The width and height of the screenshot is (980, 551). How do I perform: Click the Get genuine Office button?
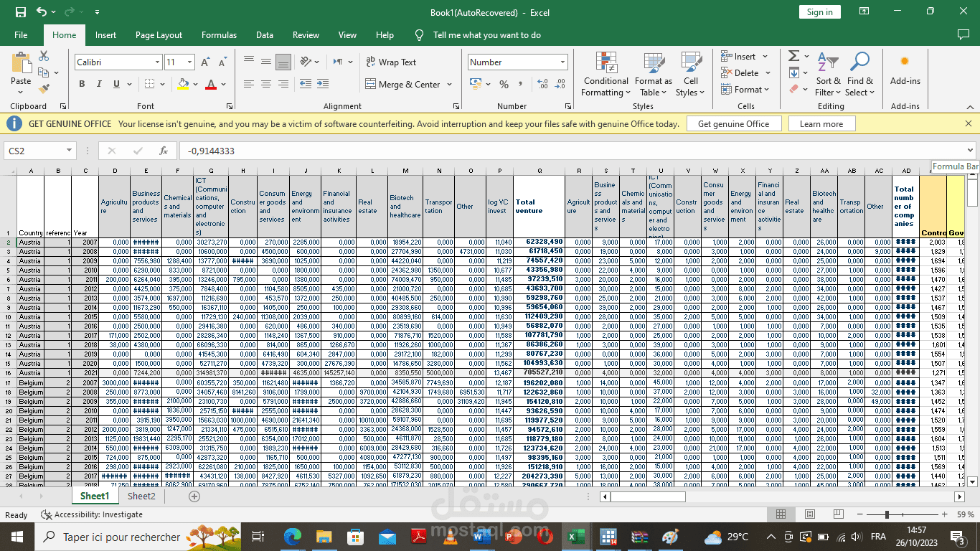[x=734, y=123]
